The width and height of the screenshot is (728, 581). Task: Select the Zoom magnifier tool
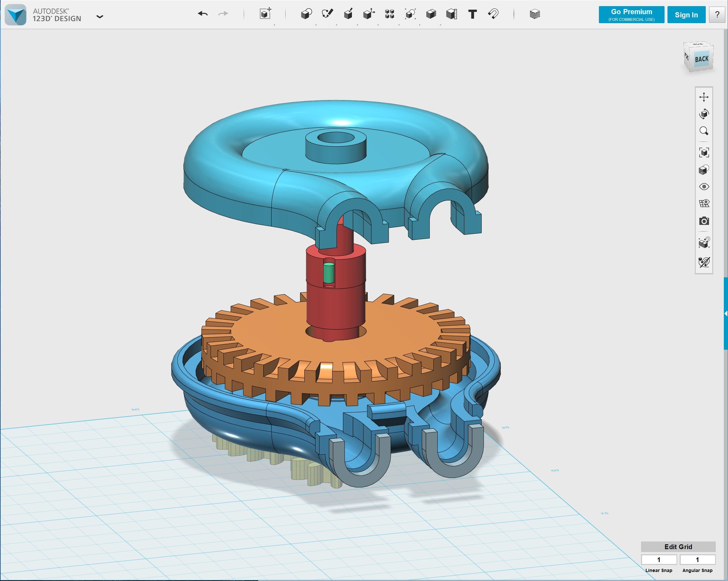(704, 131)
